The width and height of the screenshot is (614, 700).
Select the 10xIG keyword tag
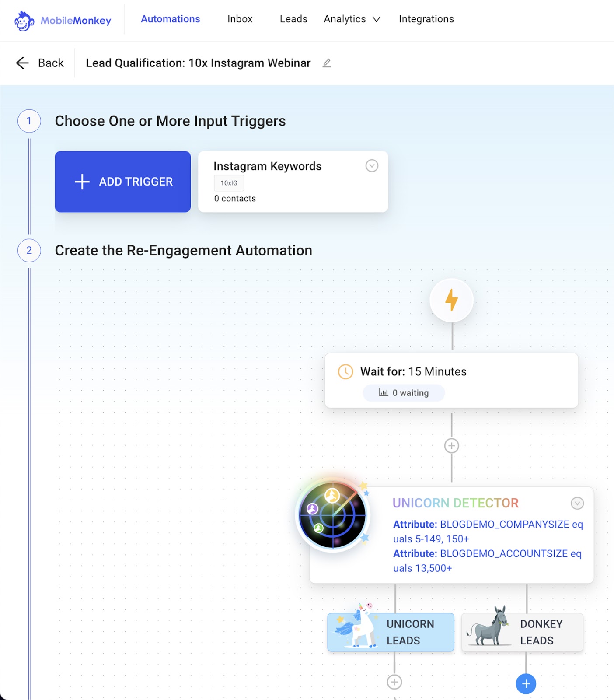[229, 183]
